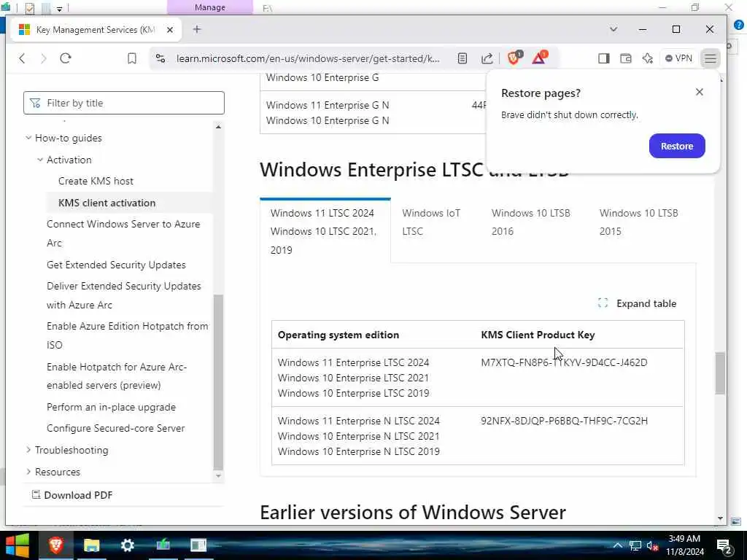747x560 pixels.
Task: Collapse the How-to guides section
Action: click(28, 138)
